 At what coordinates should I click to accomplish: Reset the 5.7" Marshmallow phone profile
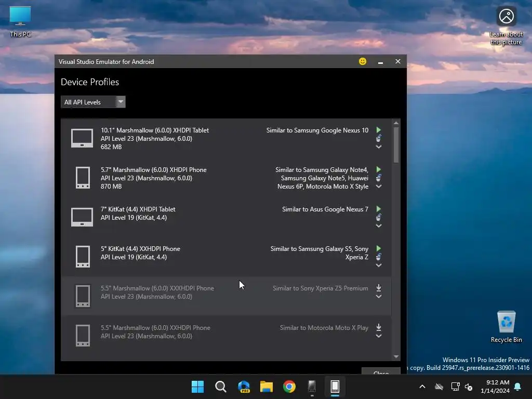click(x=379, y=178)
